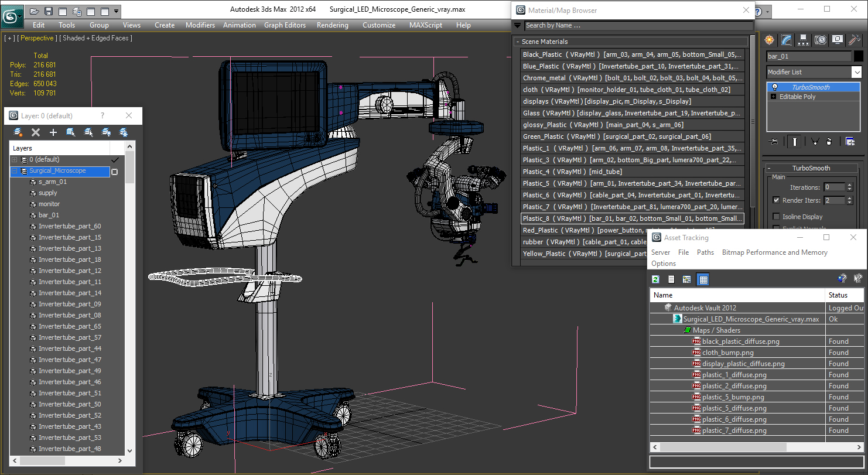Open the Display command panel tab
The height and width of the screenshot is (475, 868).
837,40
